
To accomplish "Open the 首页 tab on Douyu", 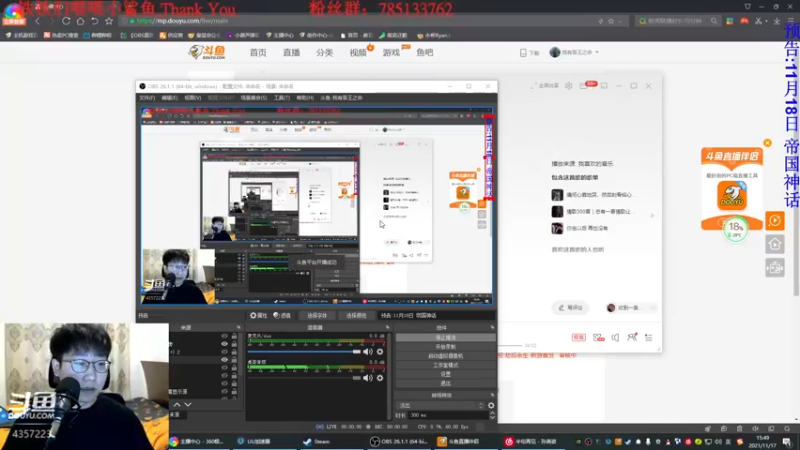I will pos(258,53).
